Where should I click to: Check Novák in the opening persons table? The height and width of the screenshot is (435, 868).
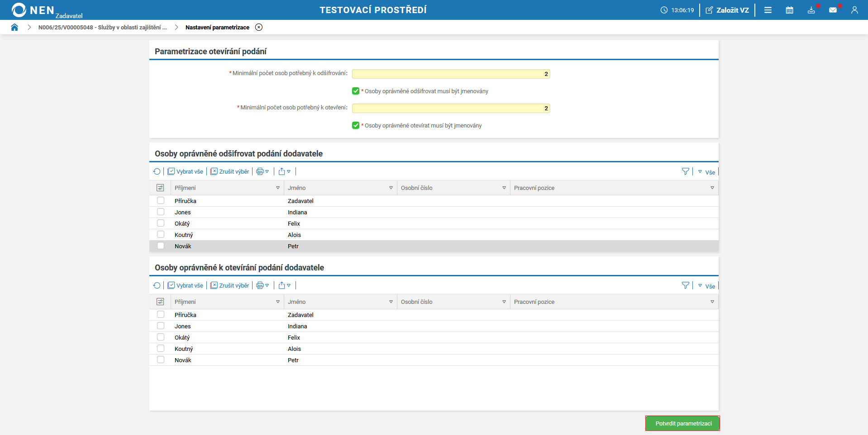pos(161,360)
